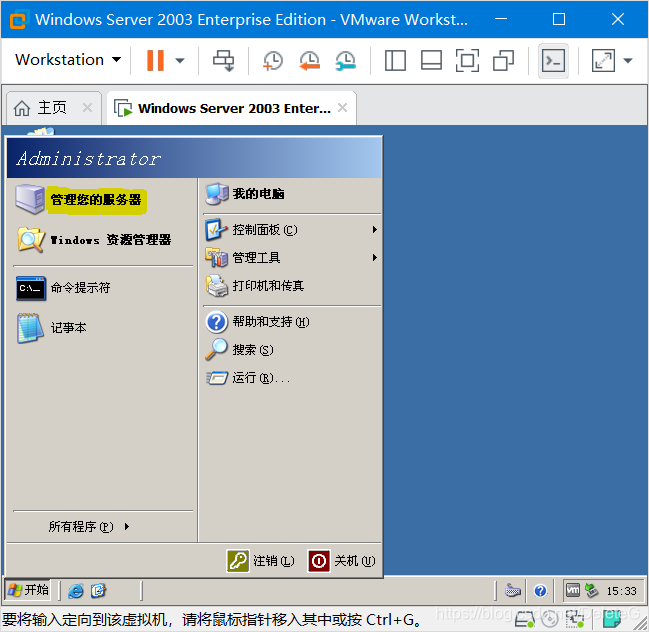Screen dimensions: 649x632
Task: Pause the virtual machine
Action: coord(156,60)
